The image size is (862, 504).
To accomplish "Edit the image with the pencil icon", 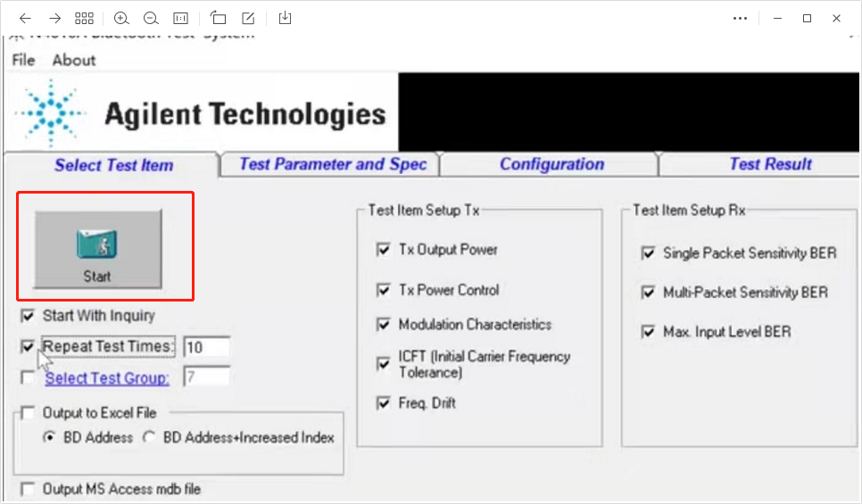I will tap(248, 18).
